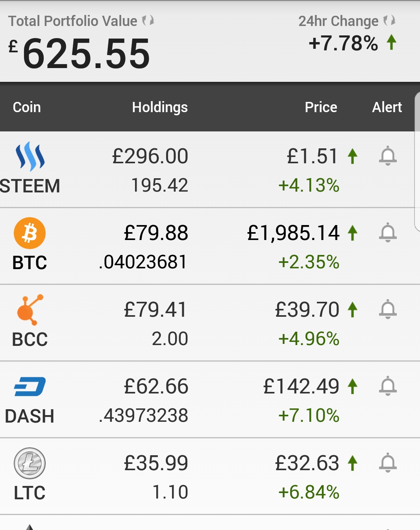Tap the BCC coin logo
The width and height of the screenshot is (420, 530).
[30, 310]
